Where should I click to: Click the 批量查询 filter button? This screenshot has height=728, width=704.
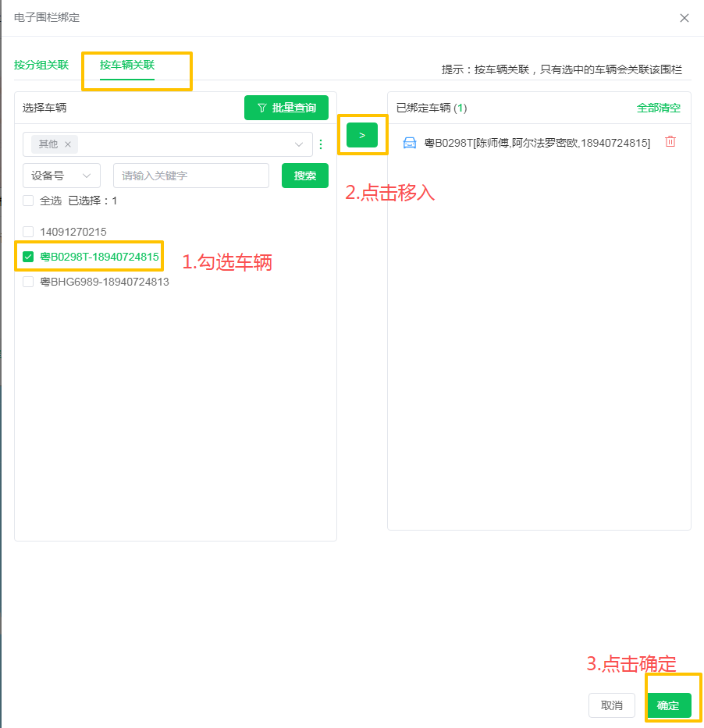point(286,108)
